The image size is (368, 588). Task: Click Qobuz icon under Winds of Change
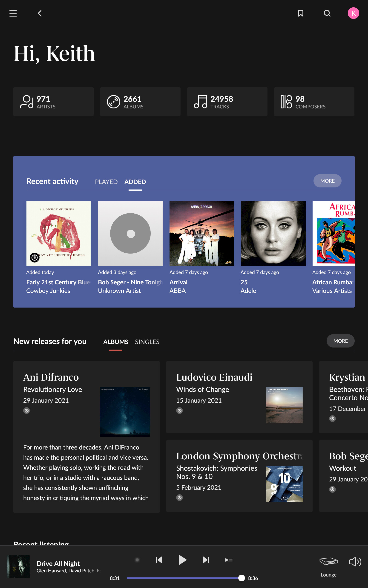[x=180, y=411]
